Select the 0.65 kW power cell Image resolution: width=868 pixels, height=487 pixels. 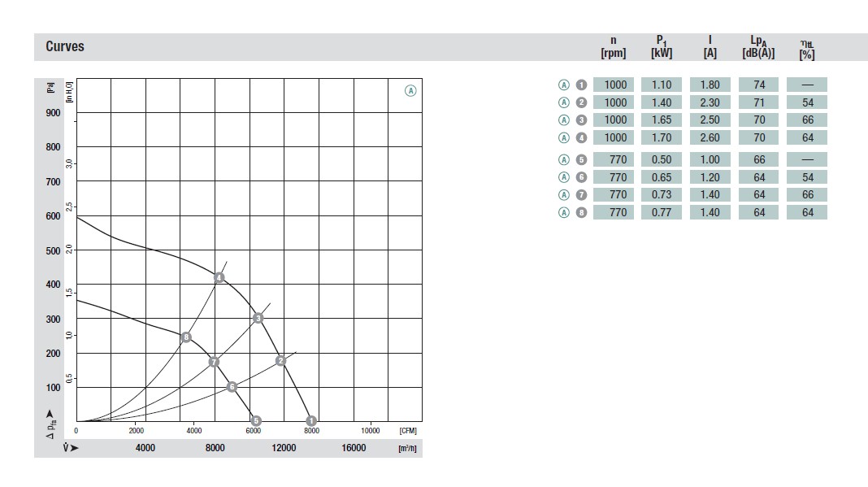(x=662, y=177)
